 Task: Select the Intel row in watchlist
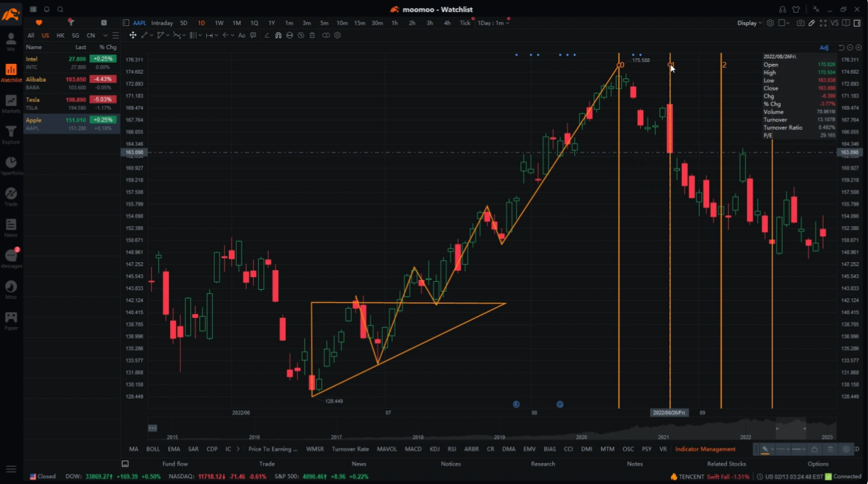tap(71, 63)
